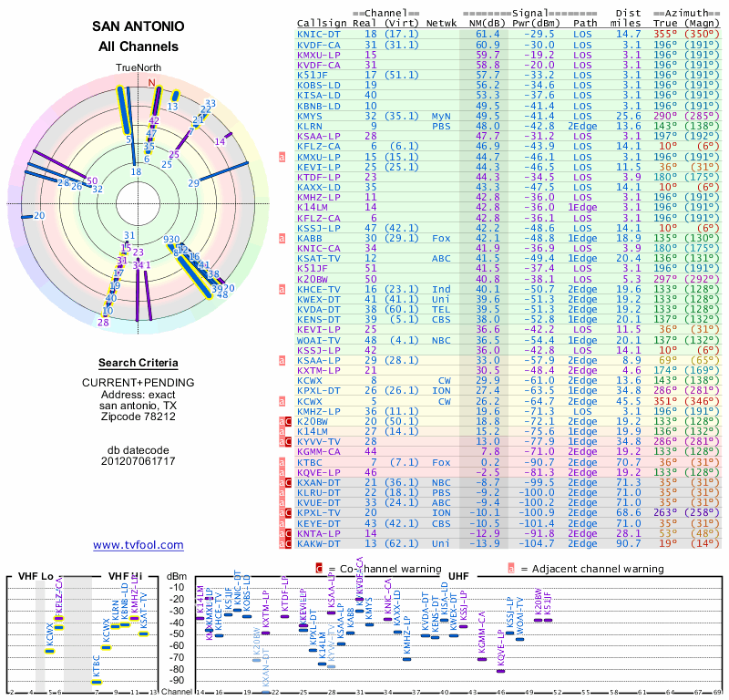Click channel 29 label on the radar plot
This screenshot has width=729, height=700.
point(193,183)
